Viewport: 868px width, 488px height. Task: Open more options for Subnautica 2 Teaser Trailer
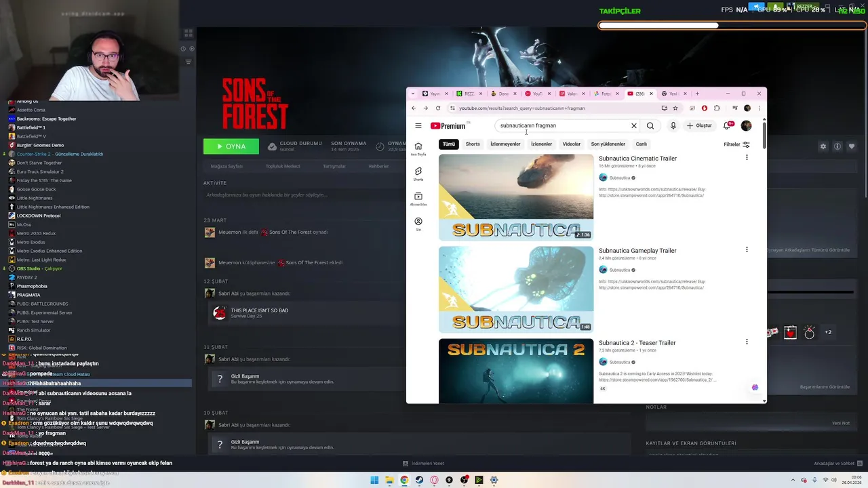click(747, 342)
